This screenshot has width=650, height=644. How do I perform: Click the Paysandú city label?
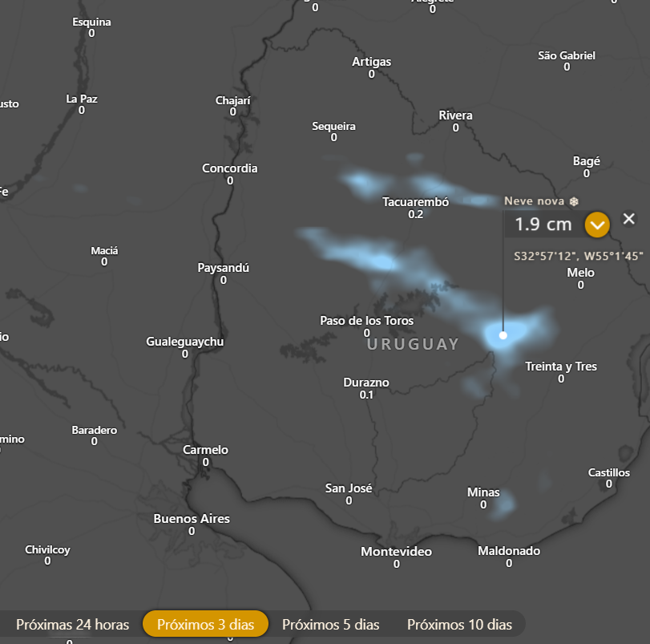(x=223, y=268)
